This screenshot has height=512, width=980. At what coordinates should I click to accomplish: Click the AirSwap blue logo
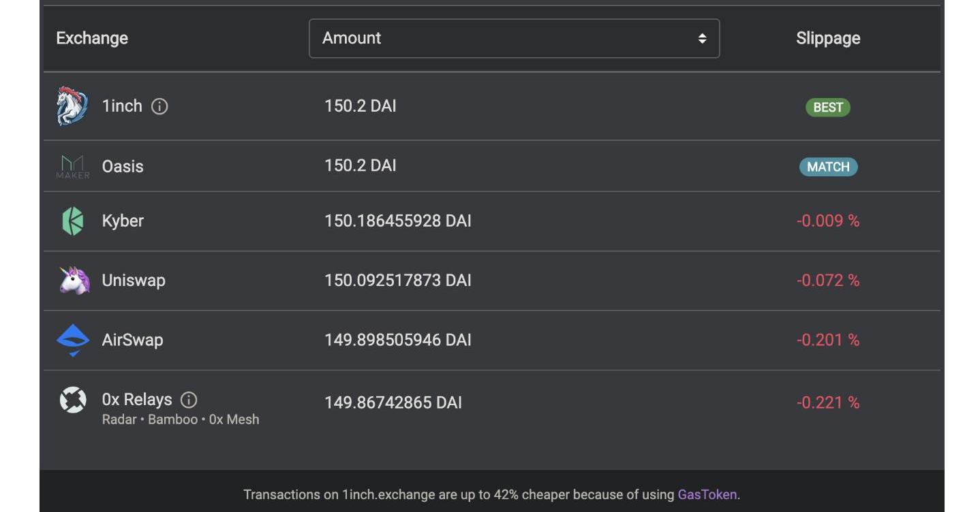[x=73, y=340]
